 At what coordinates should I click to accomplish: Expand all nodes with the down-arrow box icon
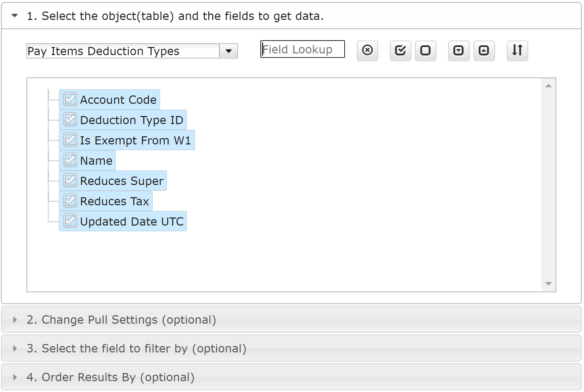click(459, 50)
